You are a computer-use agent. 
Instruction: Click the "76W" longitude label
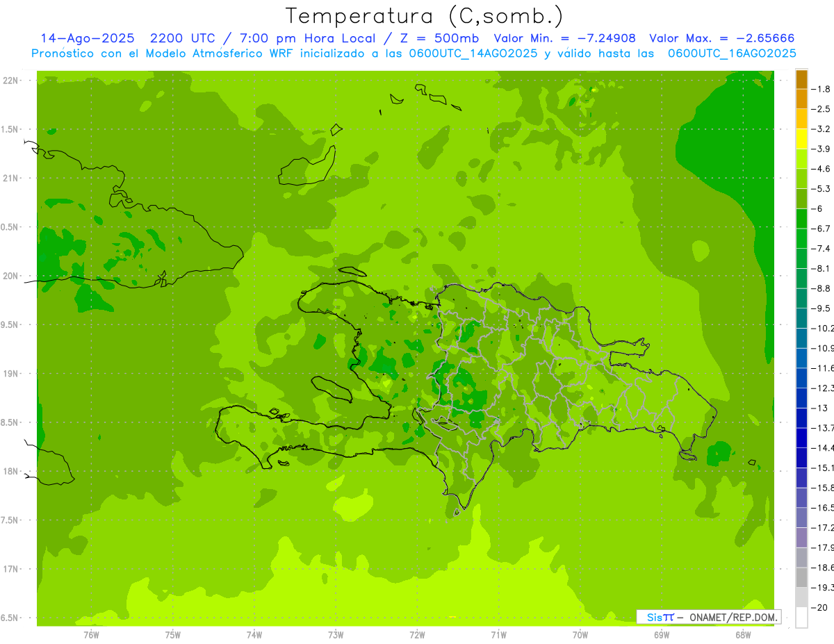[91, 635]
